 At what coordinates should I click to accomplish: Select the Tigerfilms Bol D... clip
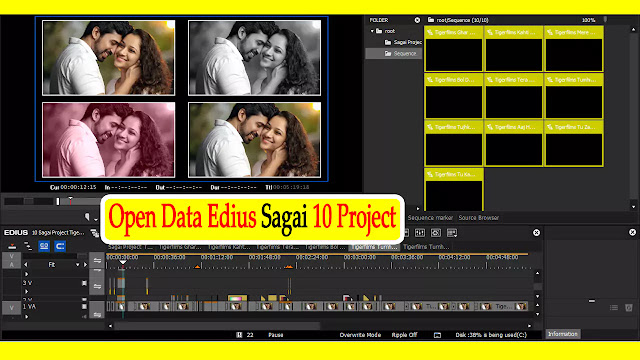click(454, 96)
